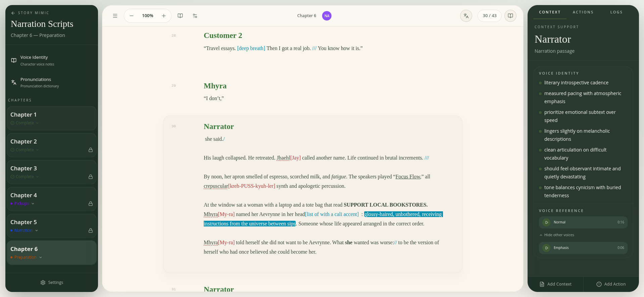This screenshot has width=644, height=297.
Task: Click the [Jay] pronunciation tag
Action: (295, 158)
